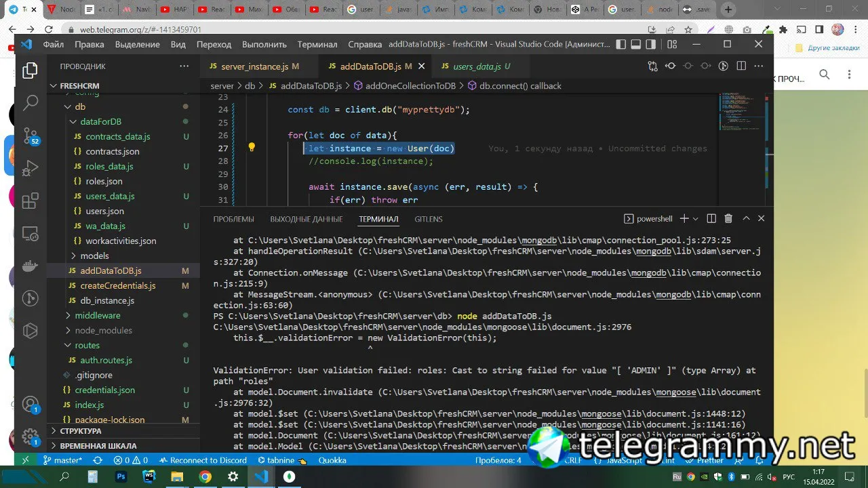Open the MongoDB Compass icon in the taskbar
The height and width of the screenshot is (488, 868).
click(x=289, y=477)
